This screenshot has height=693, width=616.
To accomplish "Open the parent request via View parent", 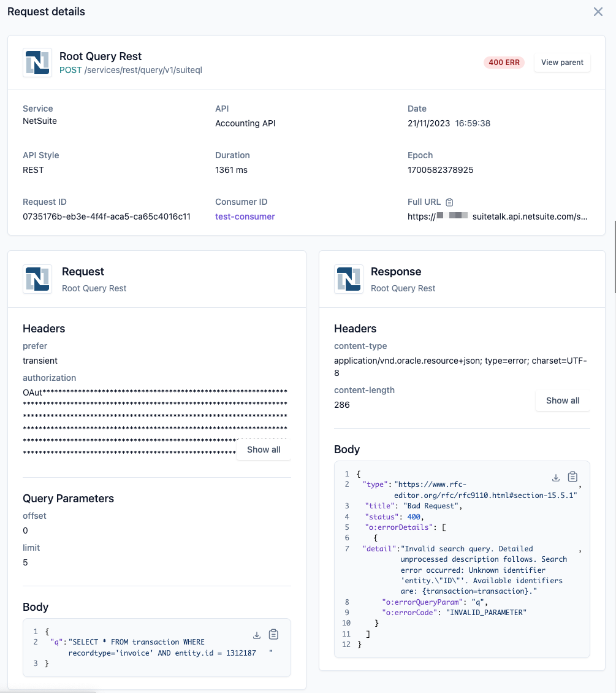I will 562,63.
